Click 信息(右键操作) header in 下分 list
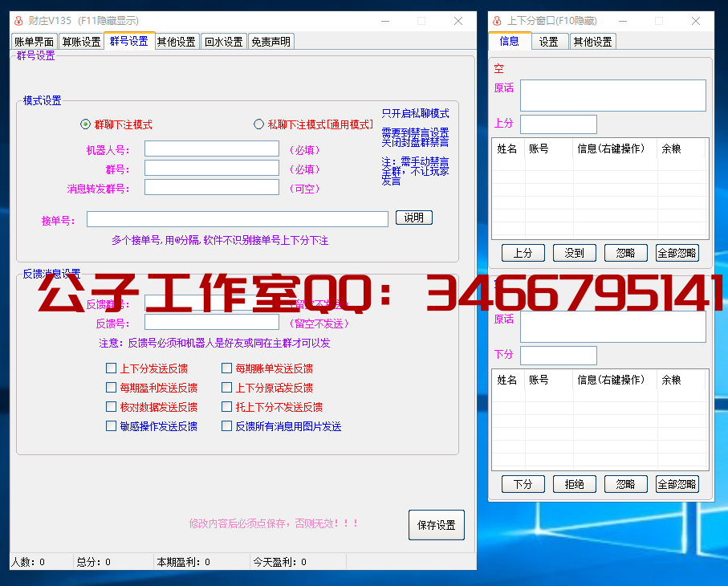This screenshot has height=586, width=728. point(615,380)
